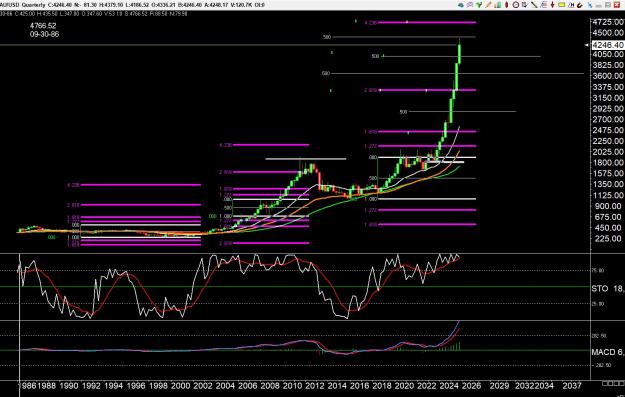This screenshot has height=397, width=625.
Task: Click the white horizontal line at the 1.000 level near 1900
Action: [427, 157]
